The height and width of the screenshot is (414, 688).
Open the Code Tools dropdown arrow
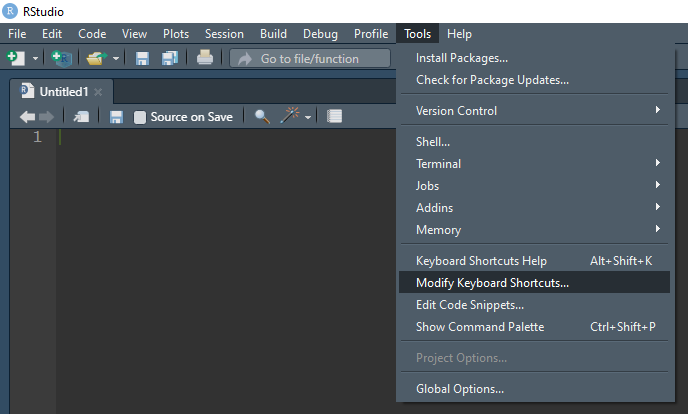[x=308, y=117]
